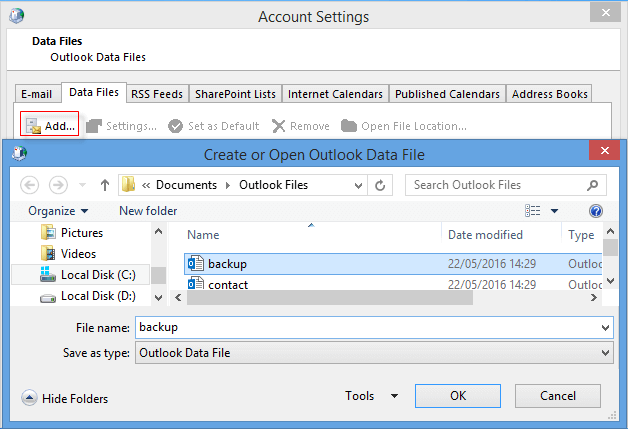The width and height of the screenshot is (628, 429).
Task: Click the Forward navigation arrow
Action: 58,185
